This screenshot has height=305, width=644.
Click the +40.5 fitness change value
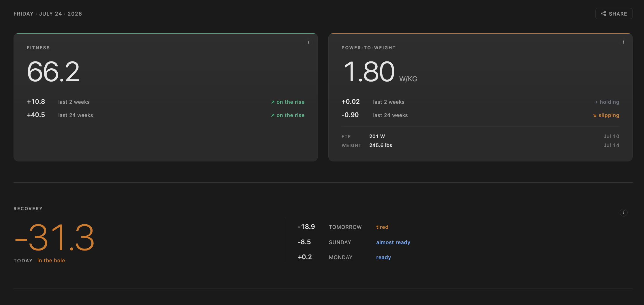click(x=36, y=115)
